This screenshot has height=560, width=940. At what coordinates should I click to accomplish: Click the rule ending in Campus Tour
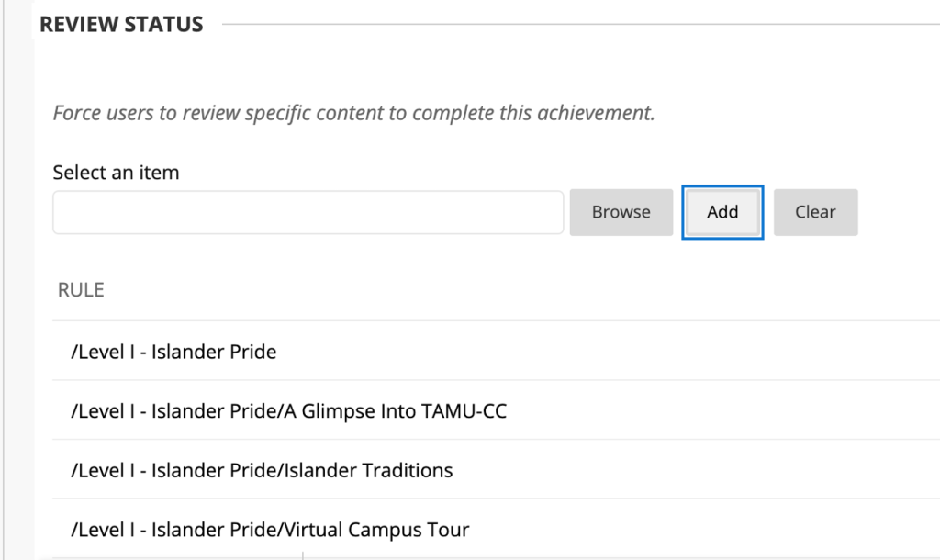(x=270, y=530)
